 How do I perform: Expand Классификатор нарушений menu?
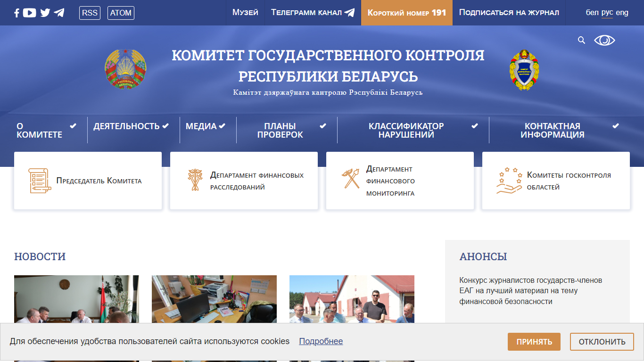click(x=413, y=130)
